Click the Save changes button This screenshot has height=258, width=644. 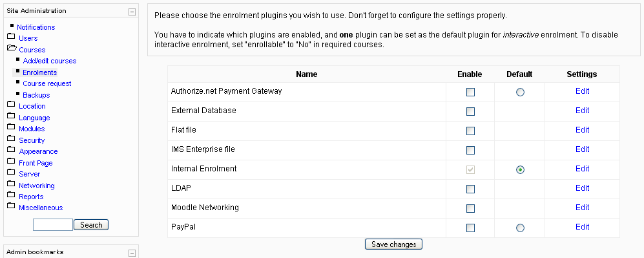point(393,244)
